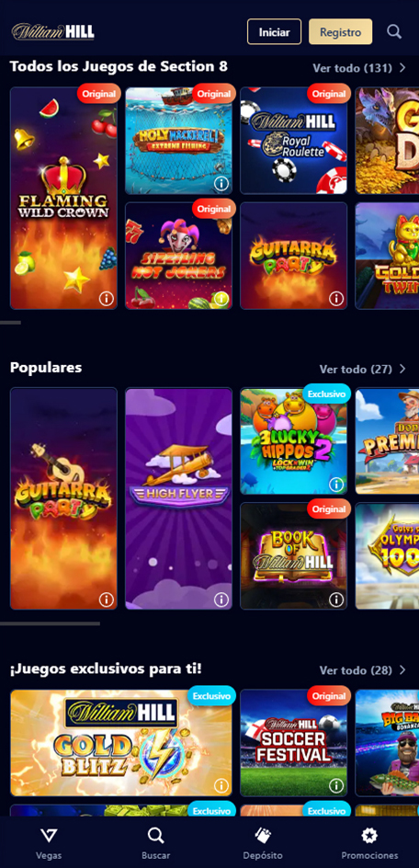Image resolution: width=419 pixels, height=868 pixels.
Task: Open the search magnifier icon in the header
Action: point(394,31)
